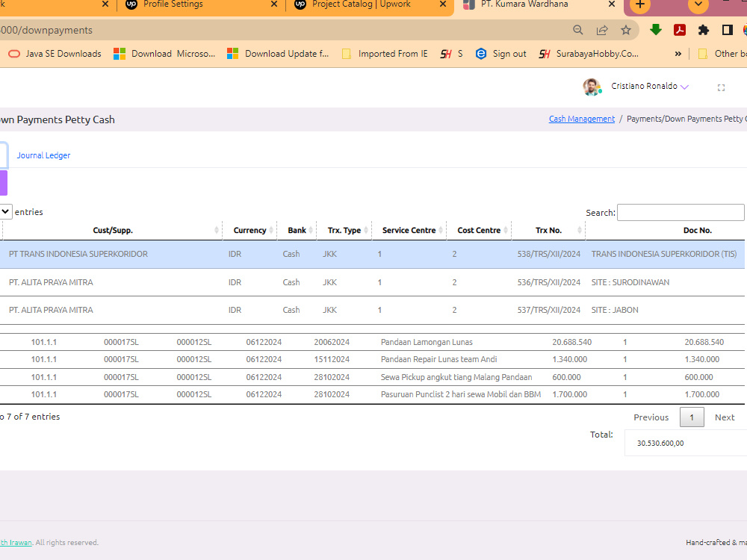Viewport: 747px width, 560px height.
Task: Sort by Trx. Type column
Action: coord(344,230)
